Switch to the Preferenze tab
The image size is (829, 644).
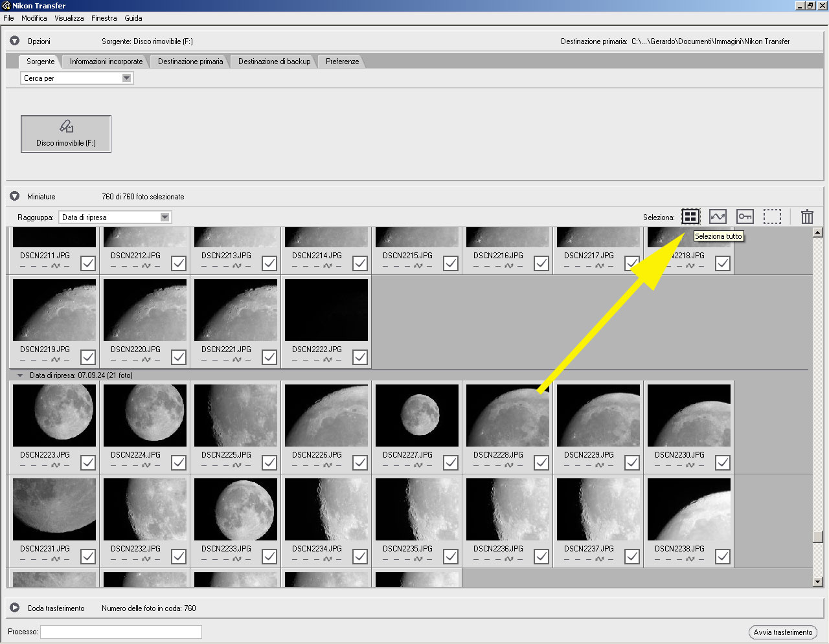[x=342, y=61]
